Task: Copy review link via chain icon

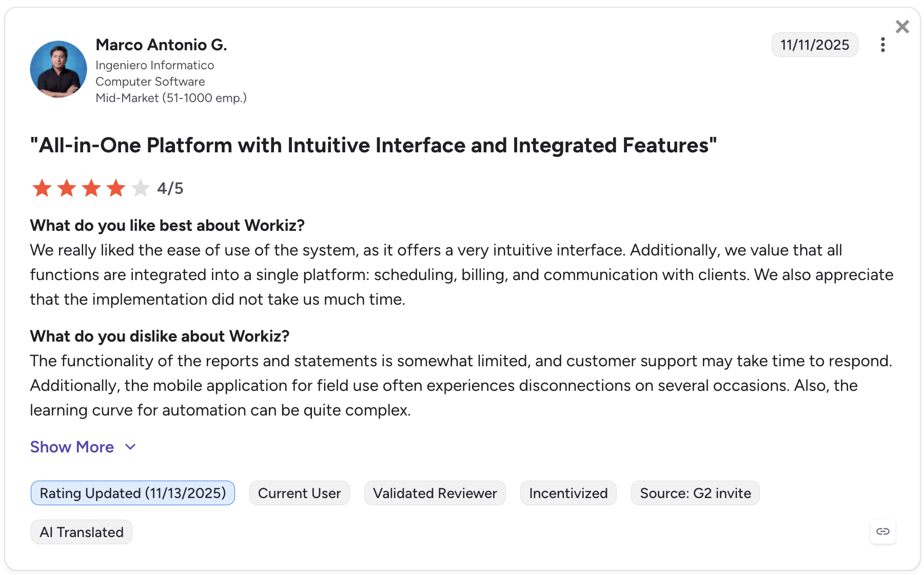Action: [x=882, y=531]
